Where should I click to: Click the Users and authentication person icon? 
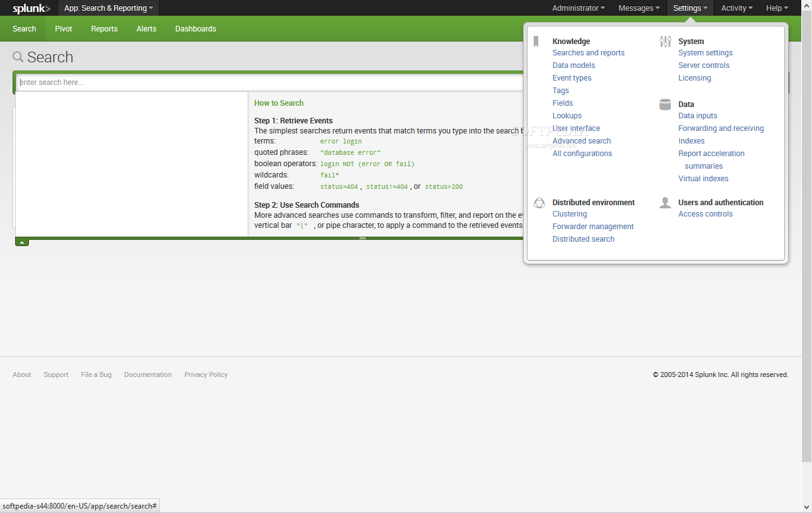point(665,203)
